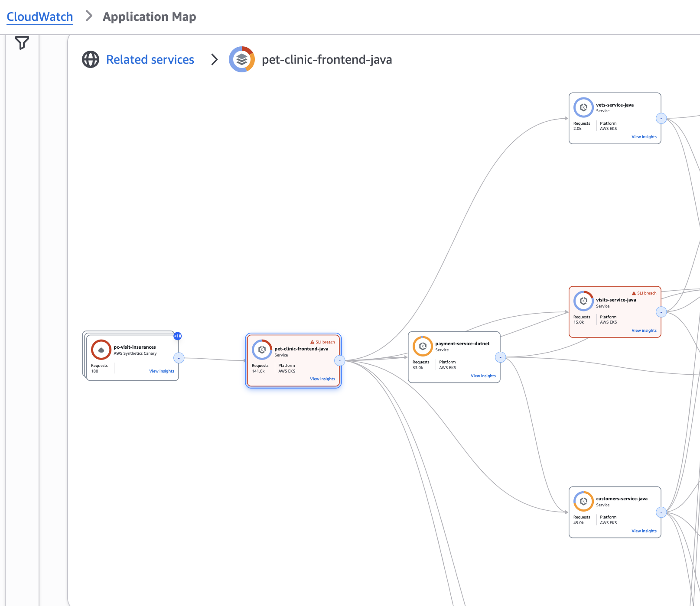The width and height of the screenshot is (700, 606).
Task: Collapse the customers-service-java node connections
Action: coord(661,512)
